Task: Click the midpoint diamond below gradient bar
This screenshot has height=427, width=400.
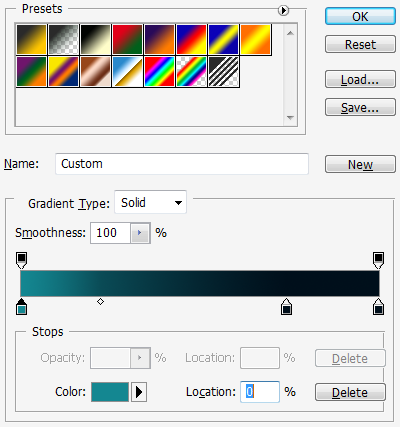Action: click(x=100, y=302)
